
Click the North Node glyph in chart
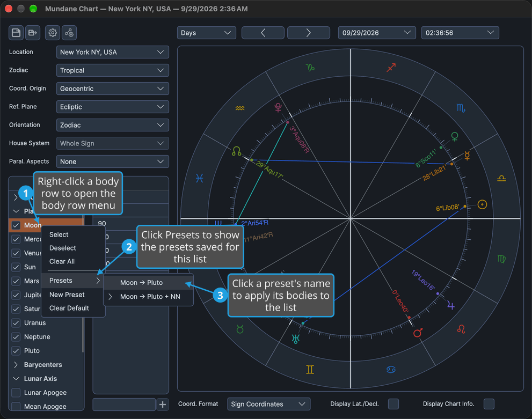(237, 151)
